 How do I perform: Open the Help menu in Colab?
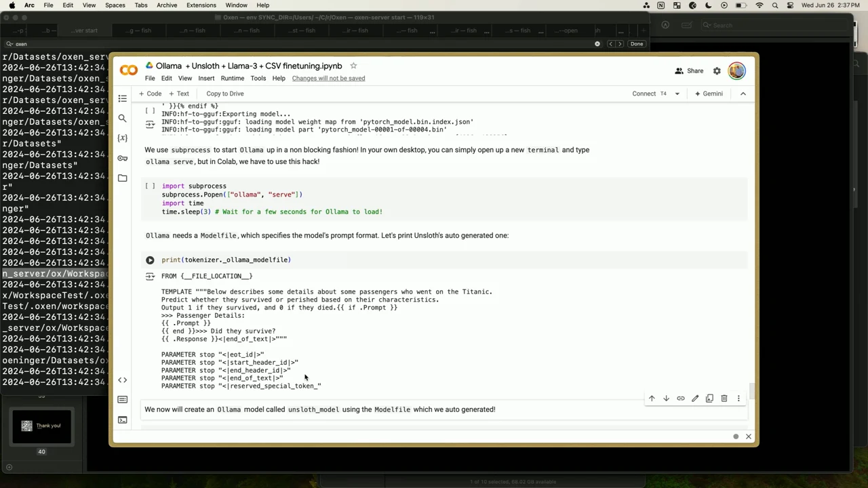279,78
